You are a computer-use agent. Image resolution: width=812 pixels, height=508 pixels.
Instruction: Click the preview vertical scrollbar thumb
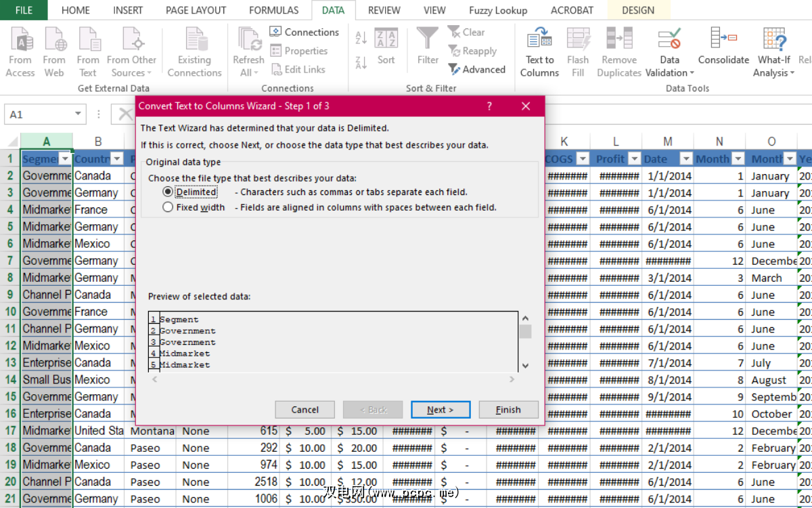click(x=525, y=331)
